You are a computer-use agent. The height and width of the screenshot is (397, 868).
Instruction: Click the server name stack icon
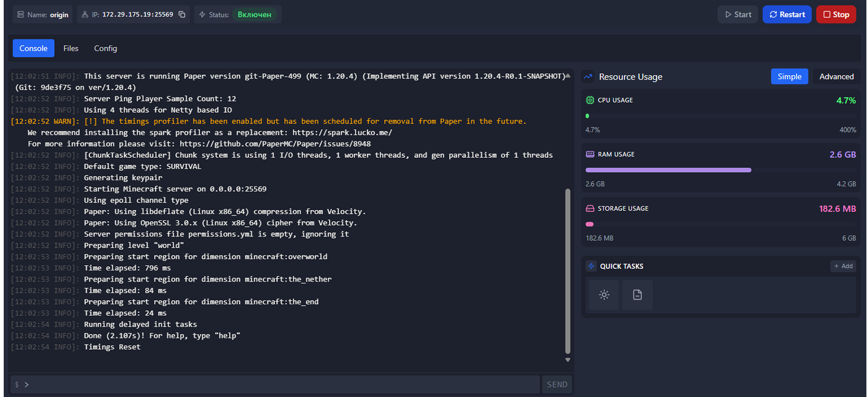click(x=21, y=14)
